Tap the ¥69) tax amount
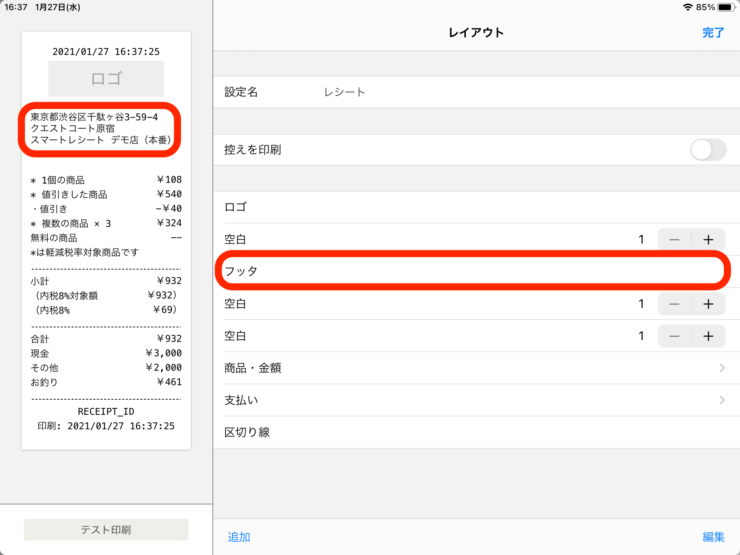The width and height of the screenshot is (740, 555). click(x=165, y=310)
